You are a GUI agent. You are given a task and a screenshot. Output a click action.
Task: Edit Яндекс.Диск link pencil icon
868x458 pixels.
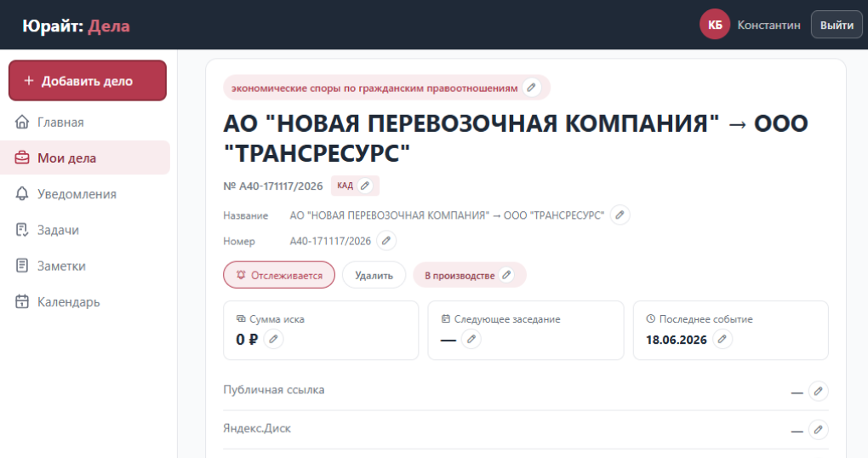pyautogui.click(x=818, y=430)
